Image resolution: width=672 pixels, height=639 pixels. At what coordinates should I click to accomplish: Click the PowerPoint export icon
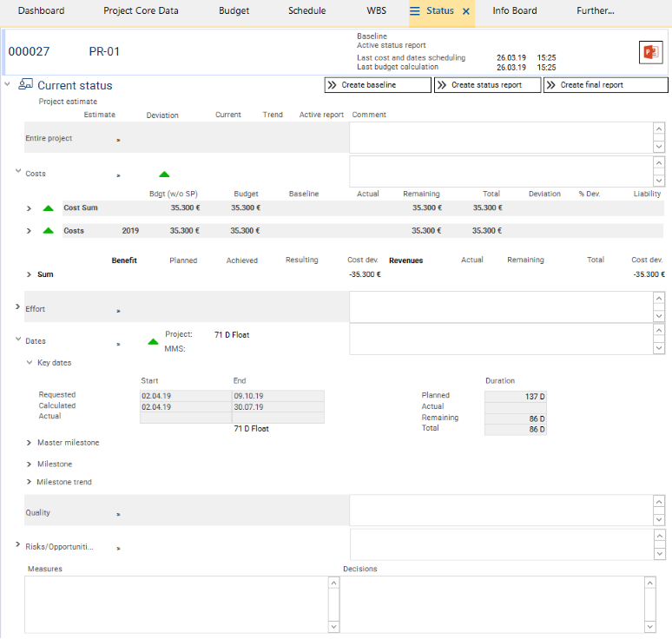tap(650, 52)
